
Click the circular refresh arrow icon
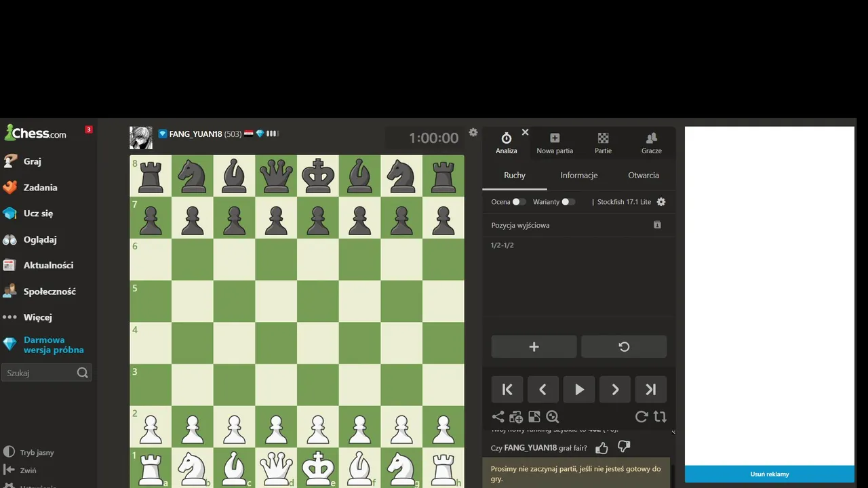642,417
